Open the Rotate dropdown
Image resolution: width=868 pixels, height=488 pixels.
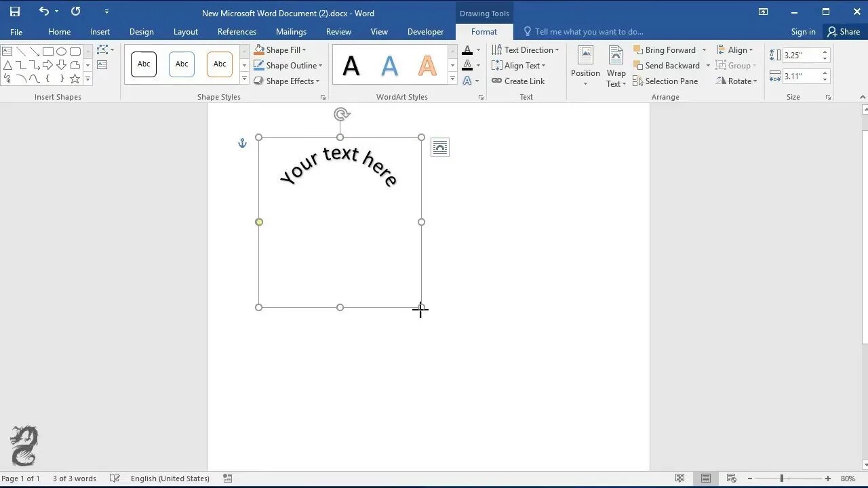coord(736,81)
